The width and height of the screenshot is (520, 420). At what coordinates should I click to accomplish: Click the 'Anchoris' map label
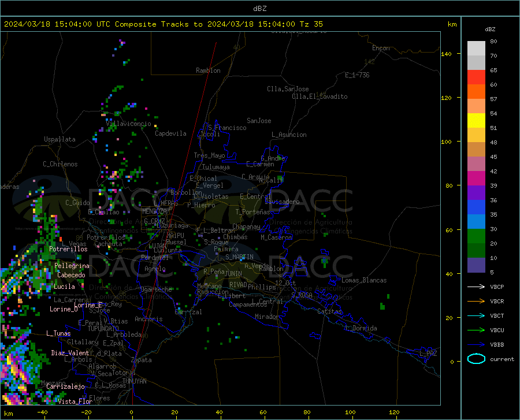click(x=148, y=319)
